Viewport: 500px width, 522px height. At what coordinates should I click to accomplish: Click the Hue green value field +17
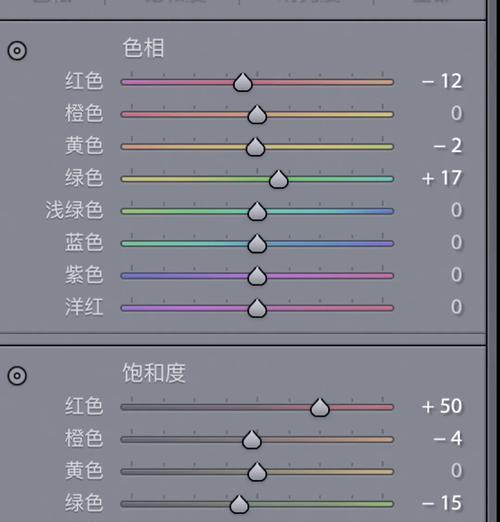tap(442, 178)
